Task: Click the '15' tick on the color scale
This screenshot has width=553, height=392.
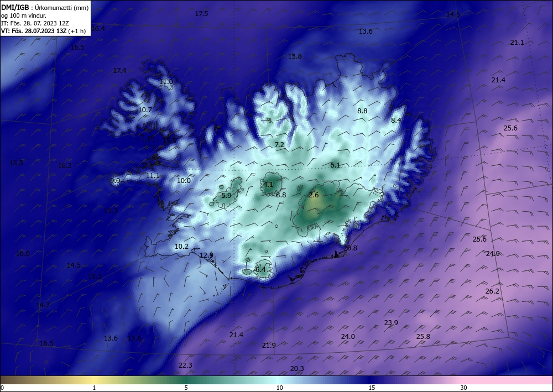Action: point(372,388)
